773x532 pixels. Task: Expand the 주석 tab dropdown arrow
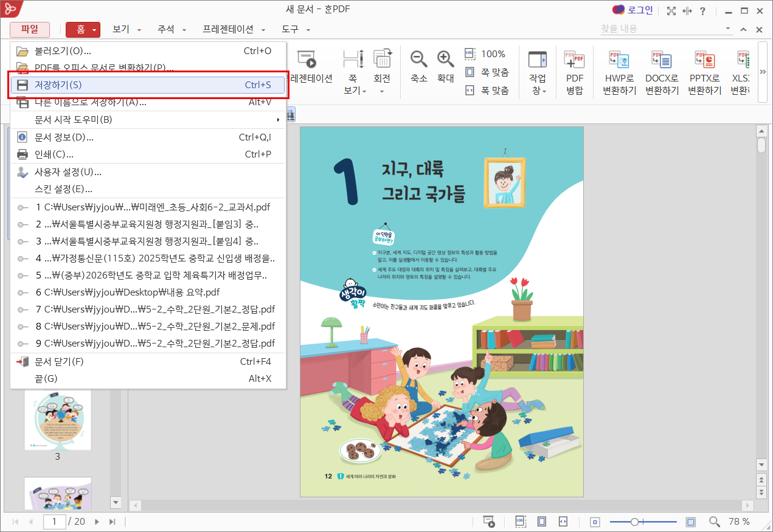tap(184, 30)
